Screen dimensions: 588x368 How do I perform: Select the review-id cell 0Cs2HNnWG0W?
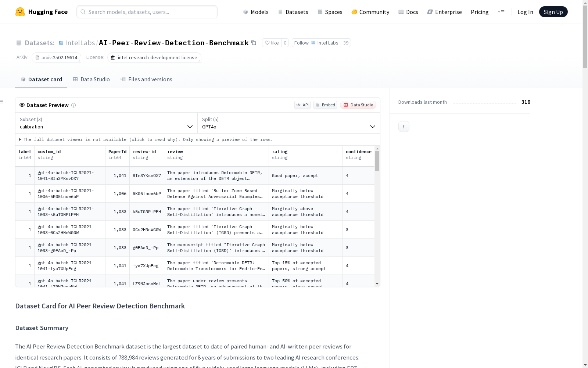[x=147, y=230]
